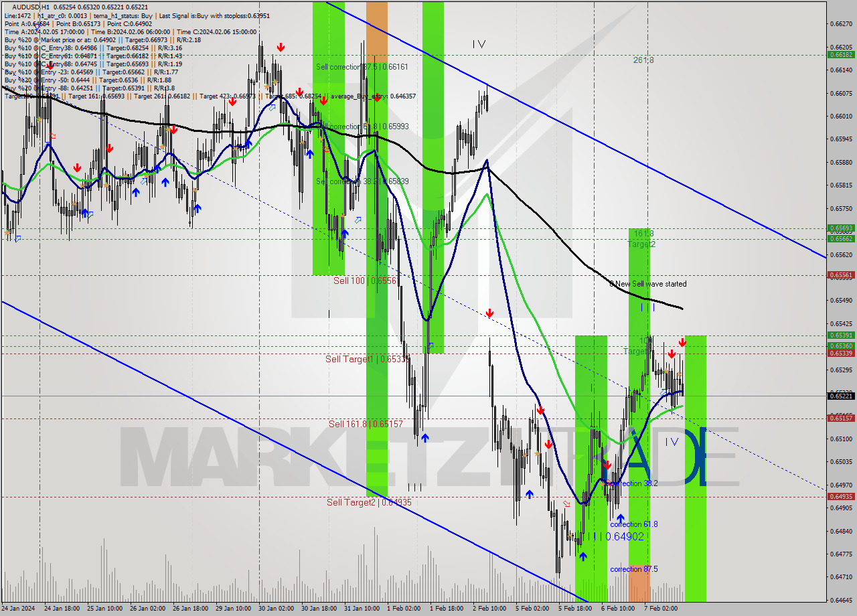Click the 'Sell correction 87.5 | 0.66161' label
The image size is (857, 616).
[x=362, y=67]
